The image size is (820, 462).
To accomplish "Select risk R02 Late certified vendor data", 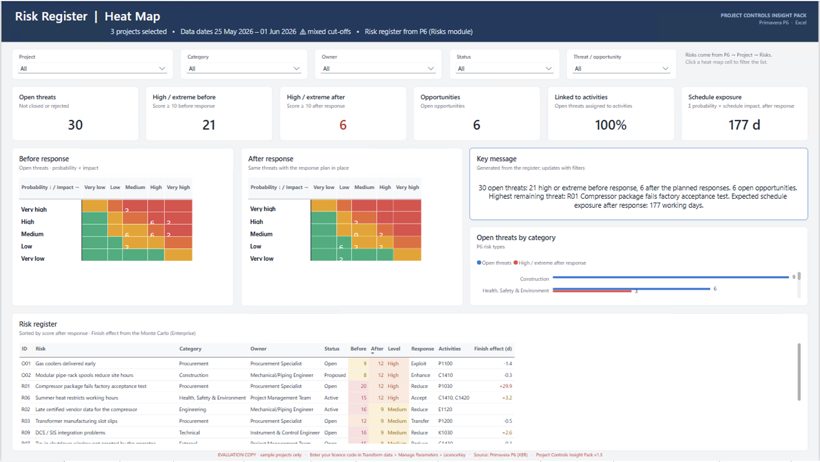I will tap(267, 409).
